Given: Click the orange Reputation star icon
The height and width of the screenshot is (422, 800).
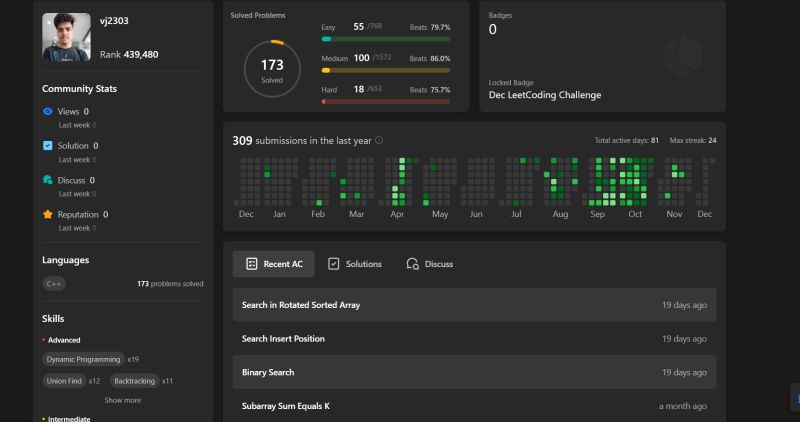Looking at the screenshot, I should click(x=47, y=214).
